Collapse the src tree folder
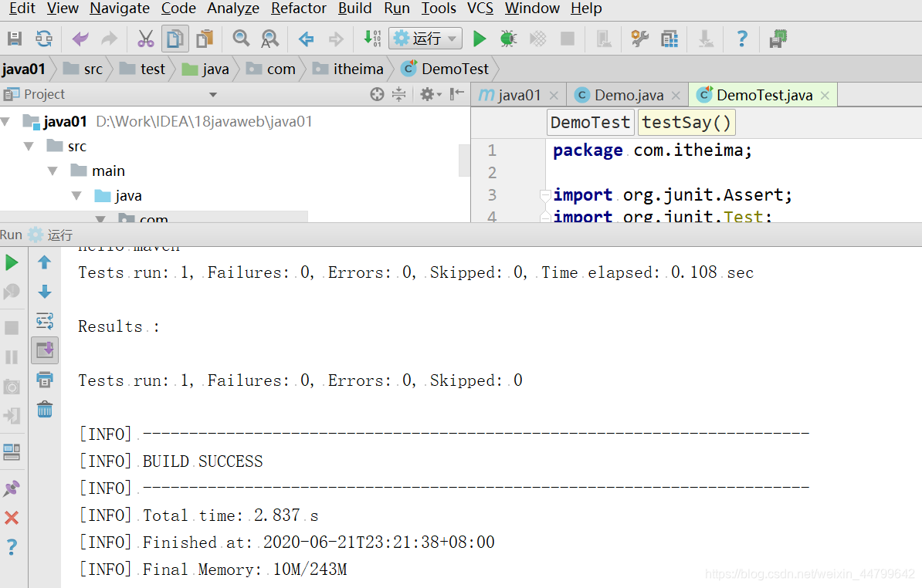 coord(29,147)
